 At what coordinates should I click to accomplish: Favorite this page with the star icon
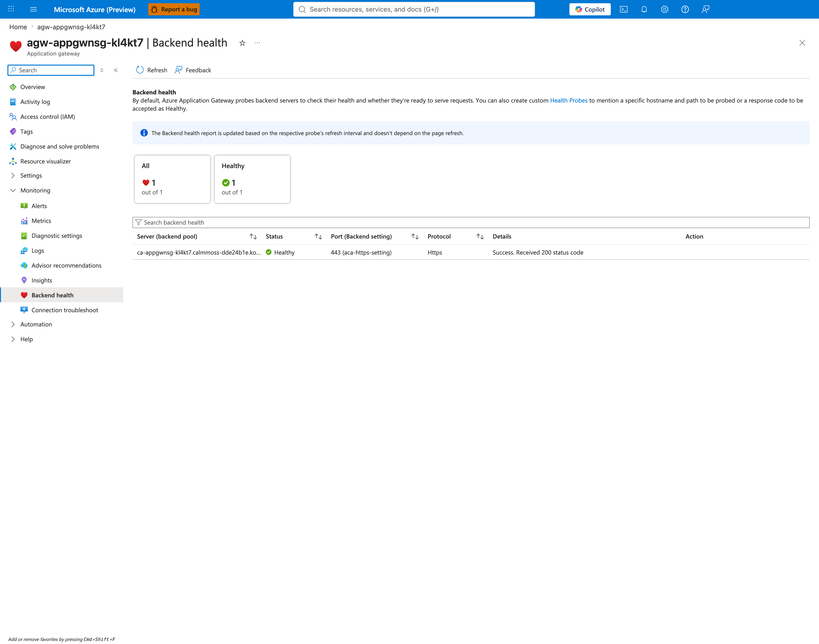coord(242,43)
